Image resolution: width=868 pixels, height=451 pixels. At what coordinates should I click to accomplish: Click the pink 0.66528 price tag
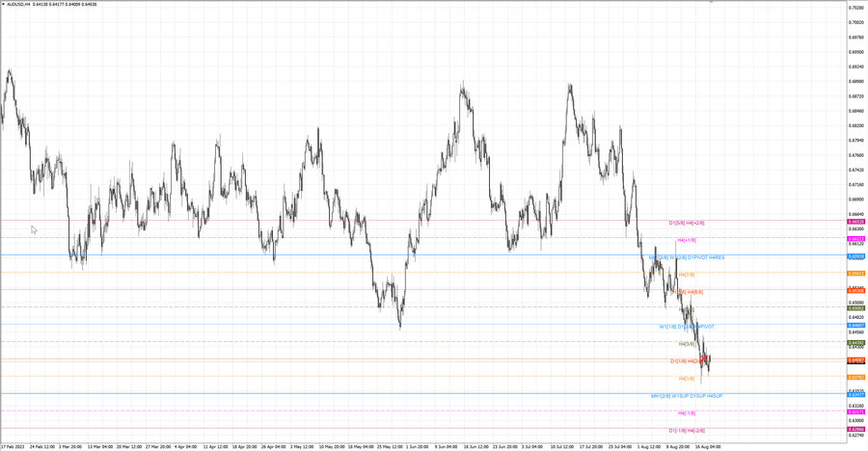click(856, 222)
